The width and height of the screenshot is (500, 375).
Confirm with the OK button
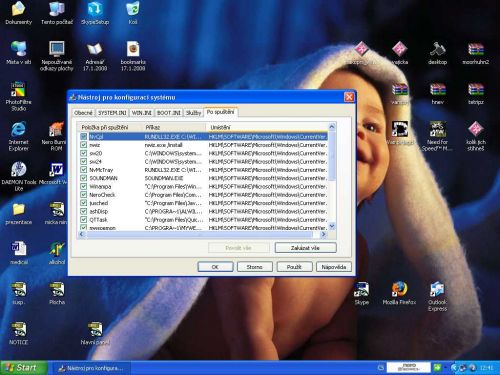tap(215, 267)
